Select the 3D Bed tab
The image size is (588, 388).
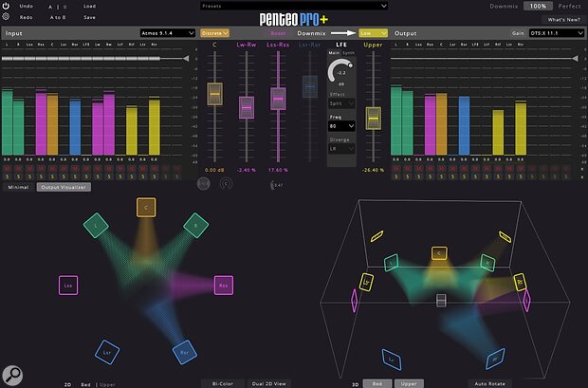point(377,383)
